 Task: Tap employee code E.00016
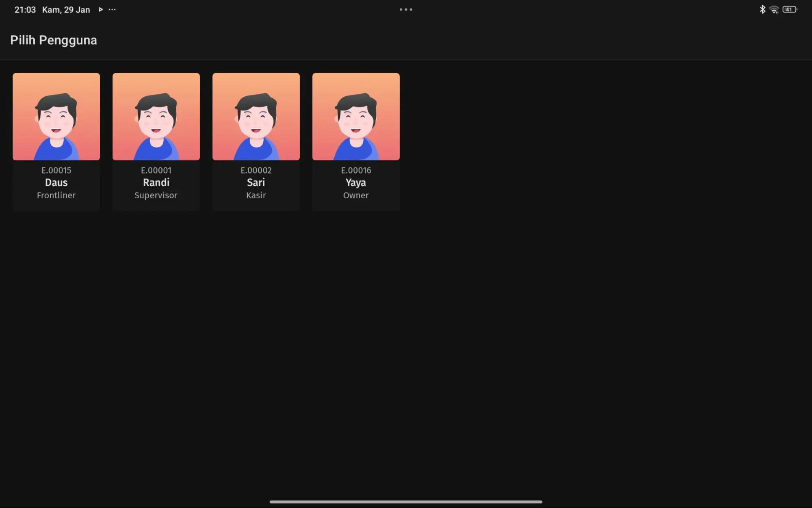point(356,170)
